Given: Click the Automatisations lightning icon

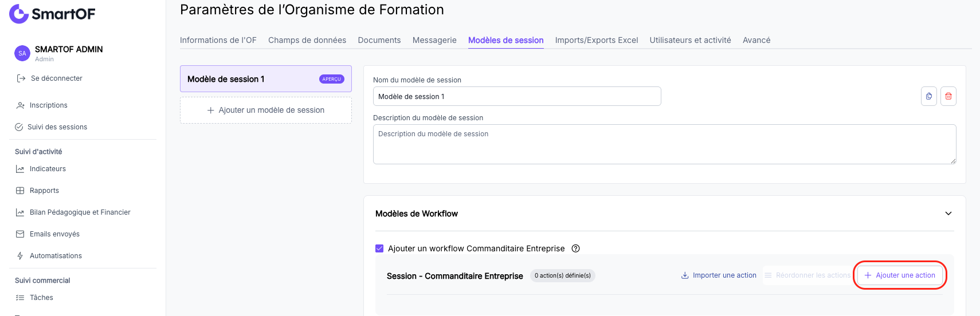Looking at the screenshot, I should click(20, 256).
